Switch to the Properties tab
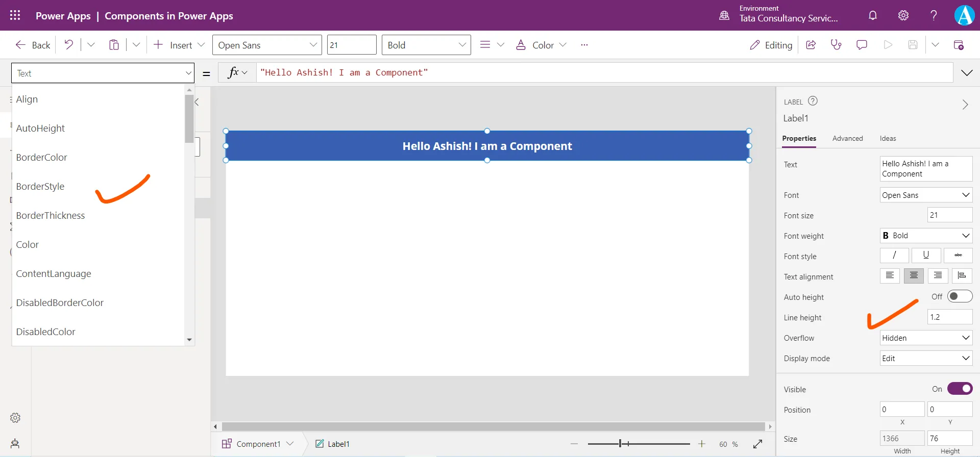The height and width of the screenshot is (457, 980). click(x=799, y=138)
